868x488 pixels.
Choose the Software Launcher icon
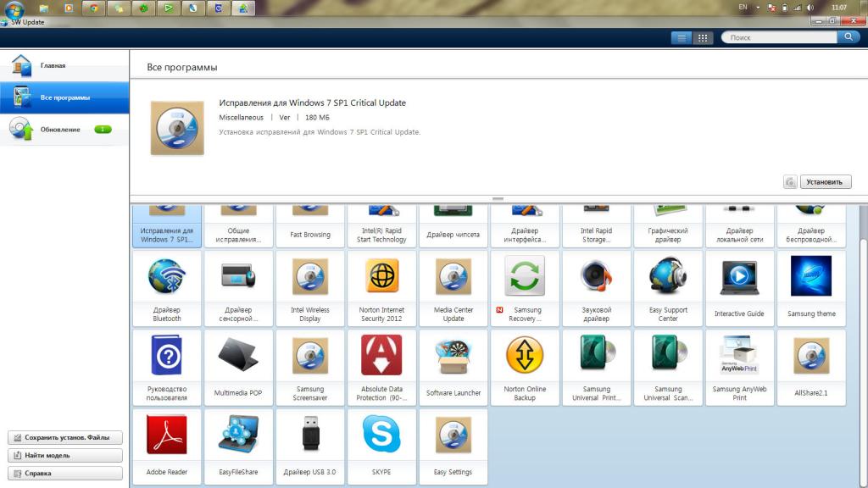point(453,357)
